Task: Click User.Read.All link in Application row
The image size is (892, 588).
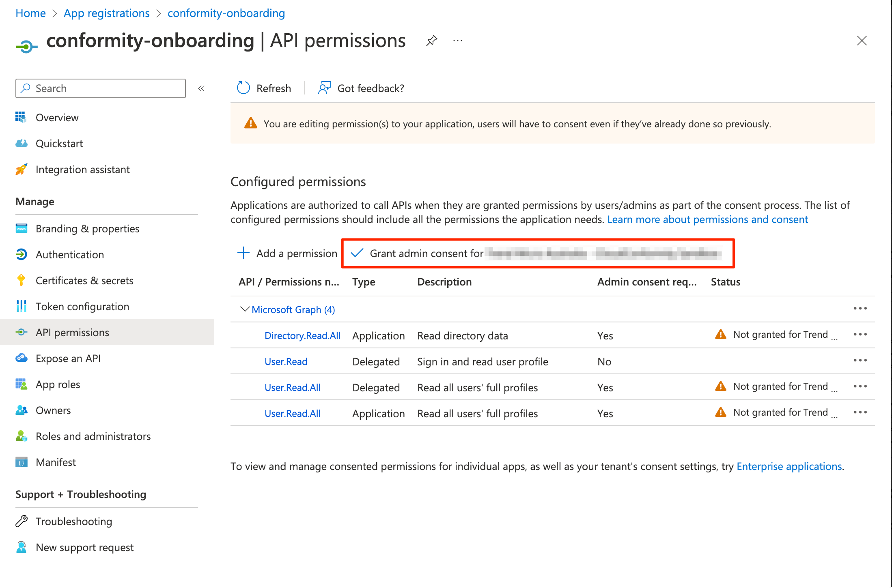Action: 292,413
